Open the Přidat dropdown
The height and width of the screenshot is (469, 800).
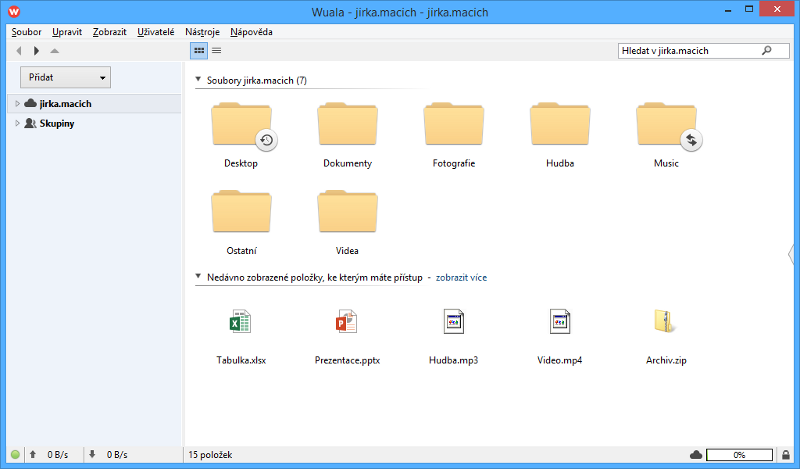pos(65,77)
